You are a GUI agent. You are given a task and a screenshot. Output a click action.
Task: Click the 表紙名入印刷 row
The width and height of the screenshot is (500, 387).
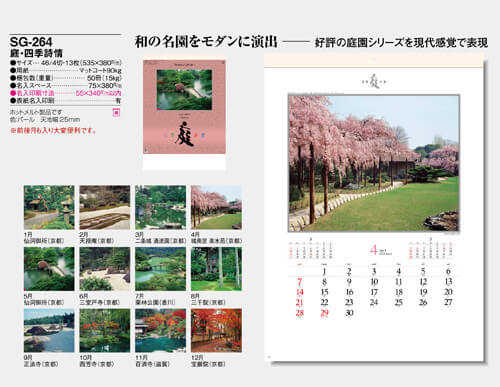coord(66,101)
